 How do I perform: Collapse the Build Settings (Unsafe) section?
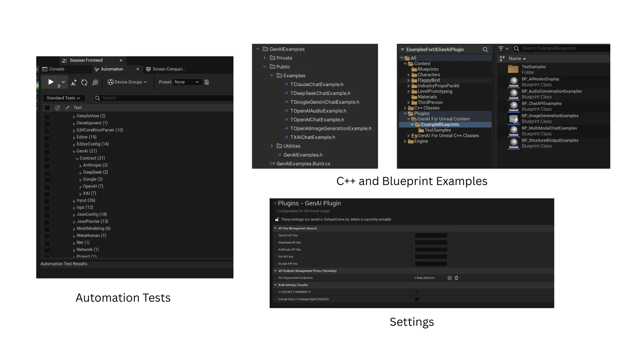pos(275,285)
